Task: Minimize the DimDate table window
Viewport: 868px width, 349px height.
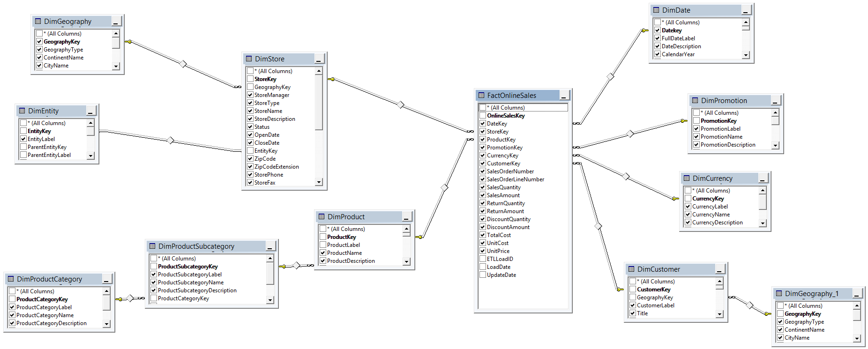Action: [x=746, y=10]
